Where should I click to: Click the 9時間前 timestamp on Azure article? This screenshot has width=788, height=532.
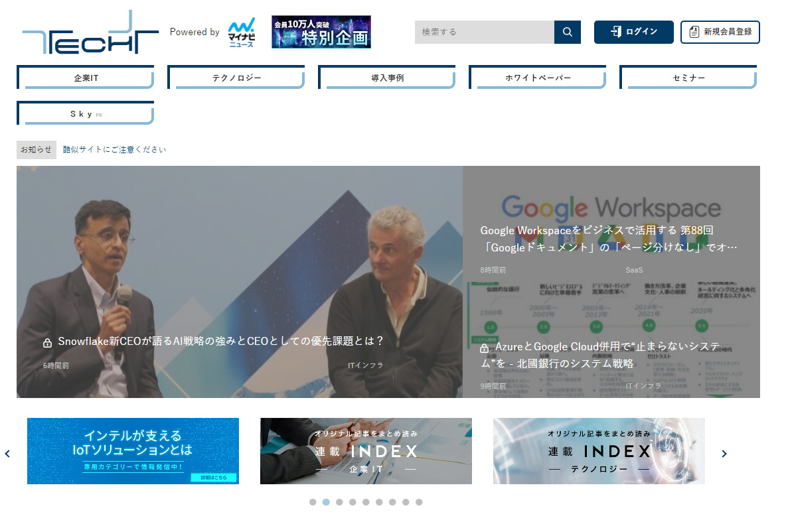pyautogui.click(x=493, y=386)
